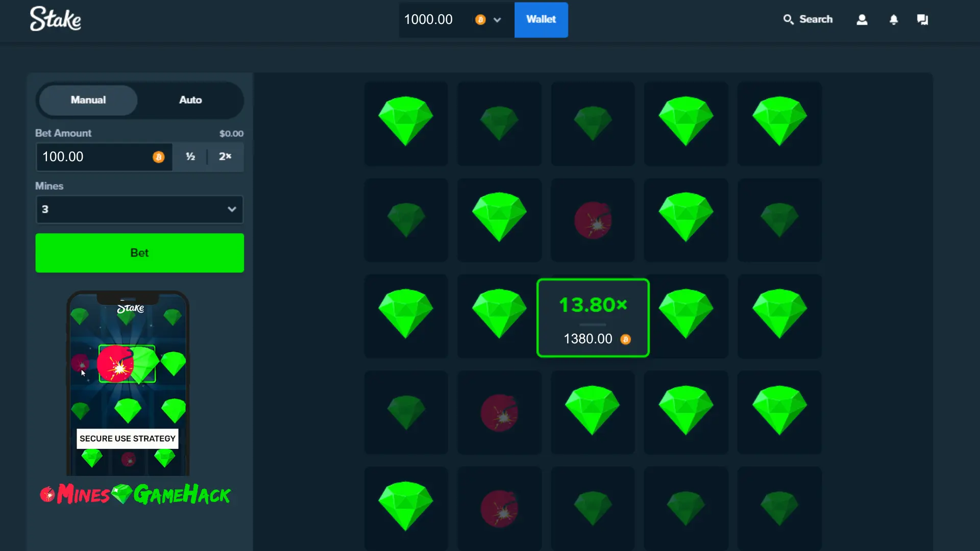Click the Bitcoin coin icon in bet field
The width and height of the screenshot is (980, 551).
click(x=159, y=157)
